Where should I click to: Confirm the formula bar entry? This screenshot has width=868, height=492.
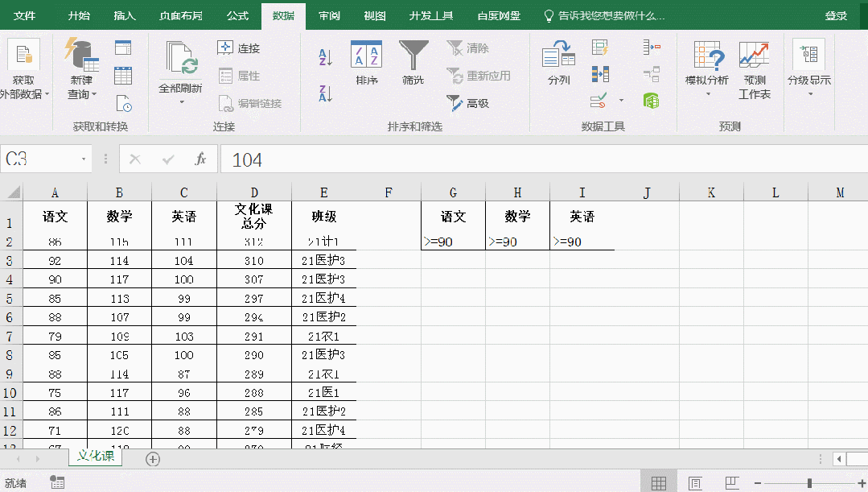[x=168, y=159]
